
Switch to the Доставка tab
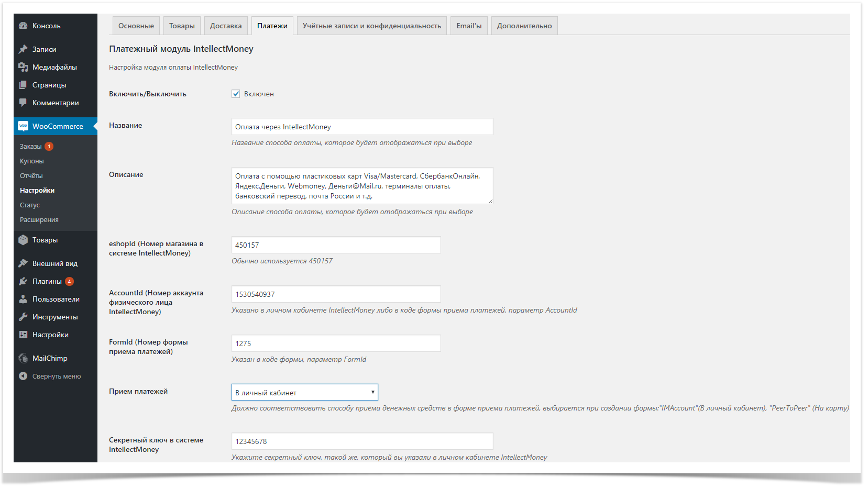tap(226, 26)
